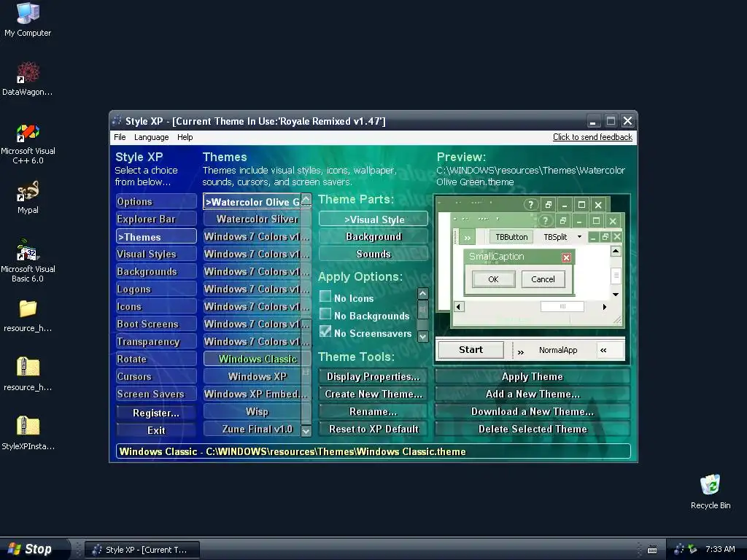Viewport: 747px width, 560px height.
Task: Select the Background theme part
Action: tap(373, 237)
